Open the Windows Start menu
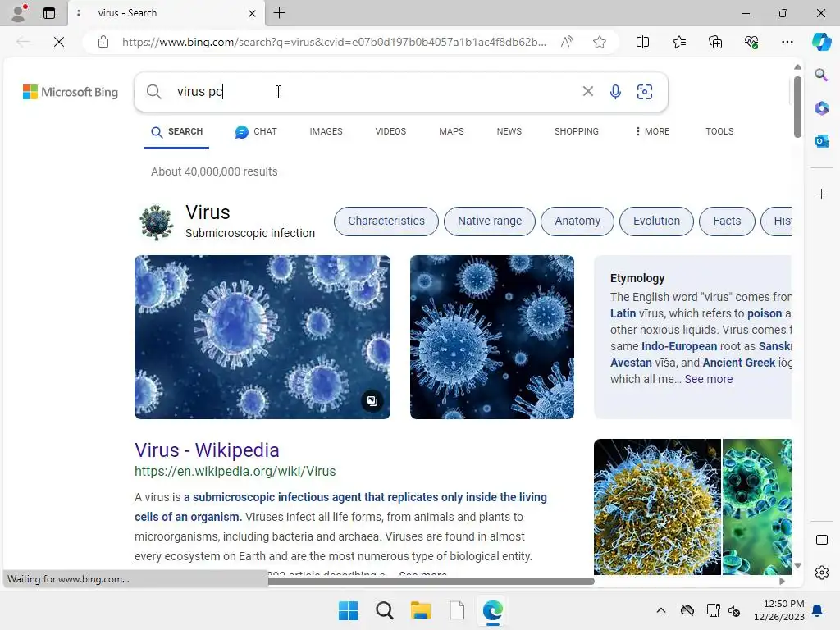Screen dimensions: 840x630 [x=348, y=610]
